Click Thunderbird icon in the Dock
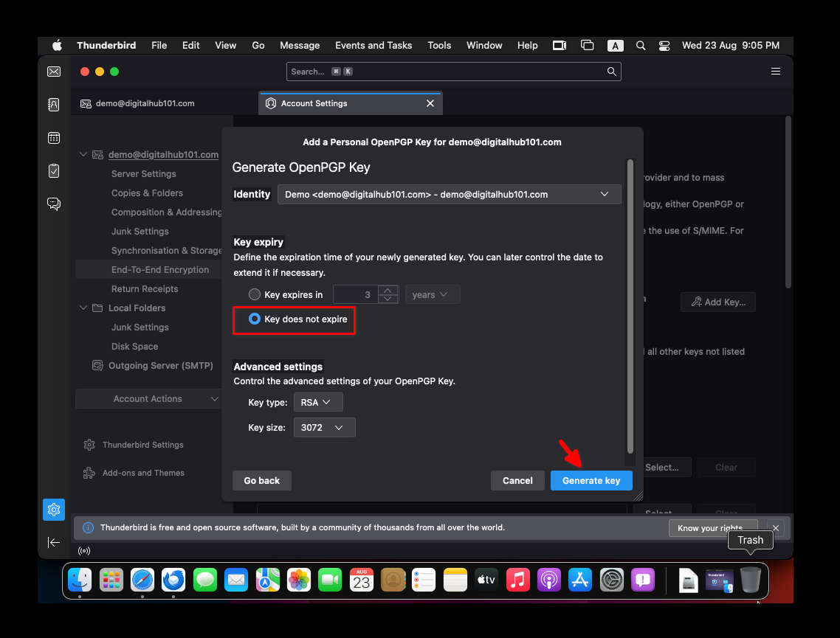The width and height of the screenshot is (840, 638). click(x=173, y=580)
